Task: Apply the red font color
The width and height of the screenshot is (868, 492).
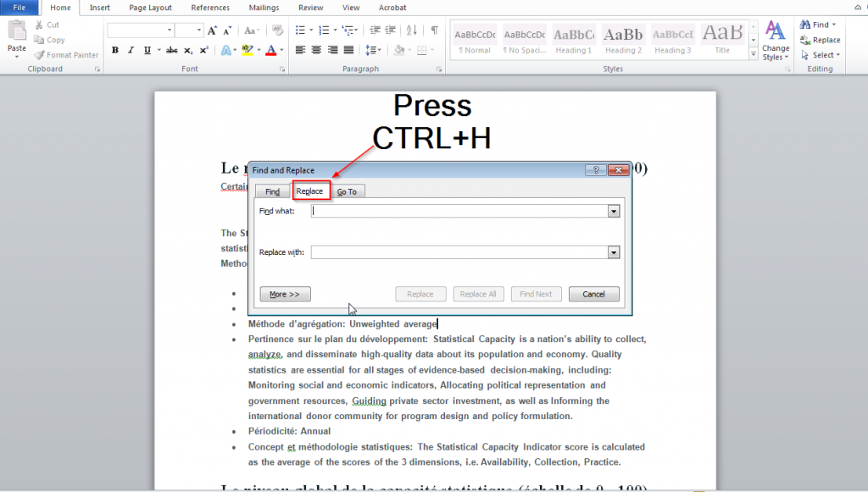Action: 270,50
